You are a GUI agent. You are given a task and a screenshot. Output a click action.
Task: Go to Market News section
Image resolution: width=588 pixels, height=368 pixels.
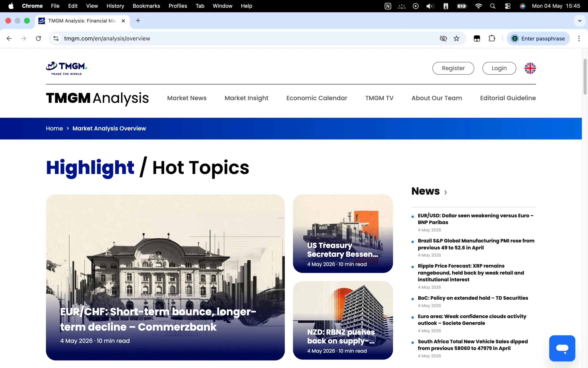click(187, 98)
